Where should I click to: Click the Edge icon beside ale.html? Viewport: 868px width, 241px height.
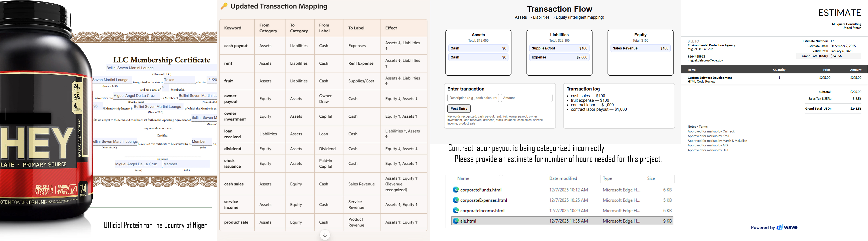click(456, 221)
